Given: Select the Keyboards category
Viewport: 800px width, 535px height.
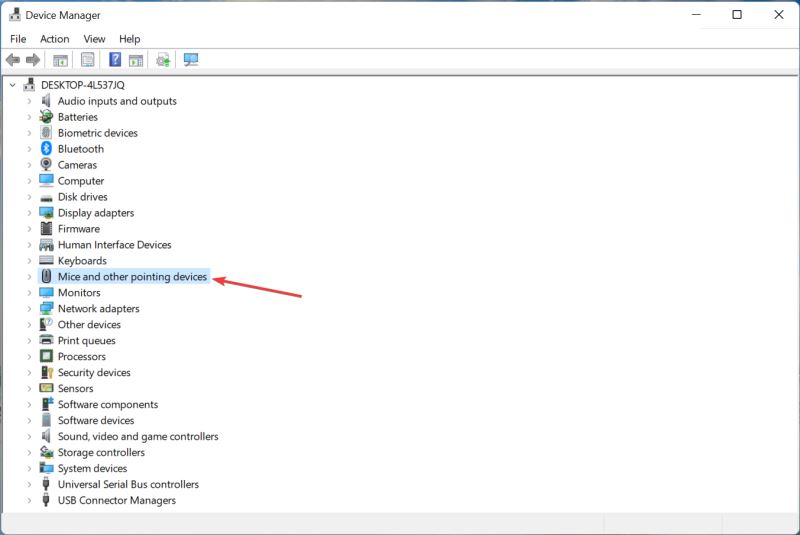Looking at the screenshot, I should [x=82, y=261].
